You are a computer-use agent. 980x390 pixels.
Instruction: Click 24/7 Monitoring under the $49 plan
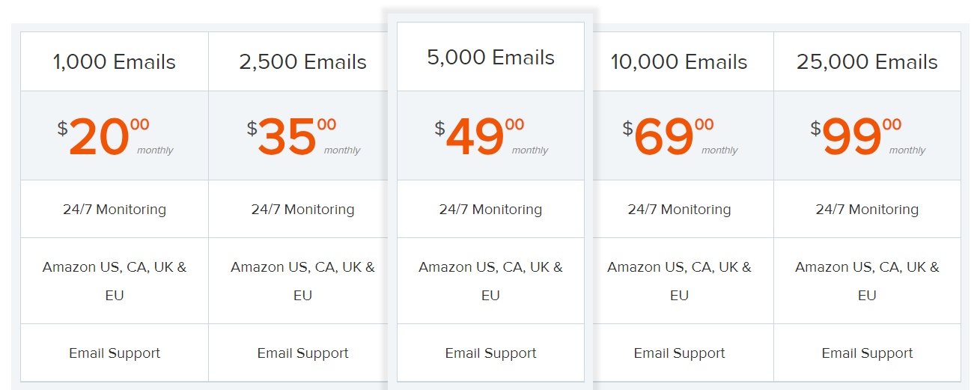tap(490, 210)
